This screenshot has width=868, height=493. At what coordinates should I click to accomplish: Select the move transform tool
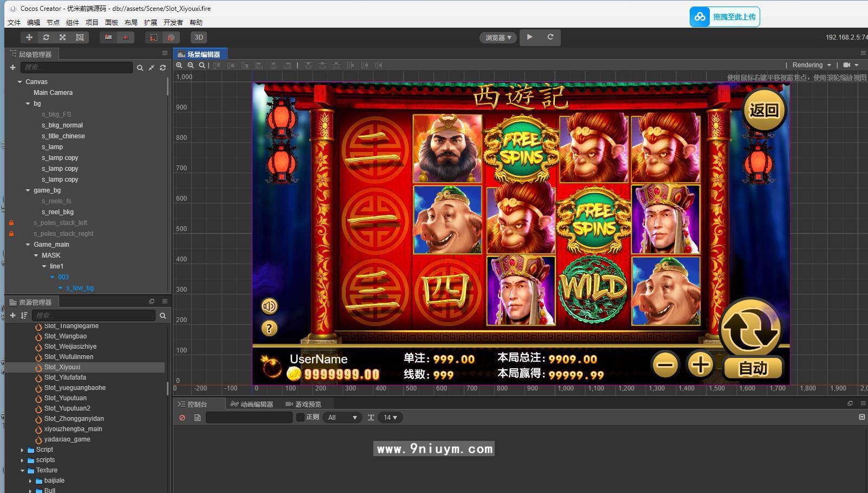click(29, 37)
